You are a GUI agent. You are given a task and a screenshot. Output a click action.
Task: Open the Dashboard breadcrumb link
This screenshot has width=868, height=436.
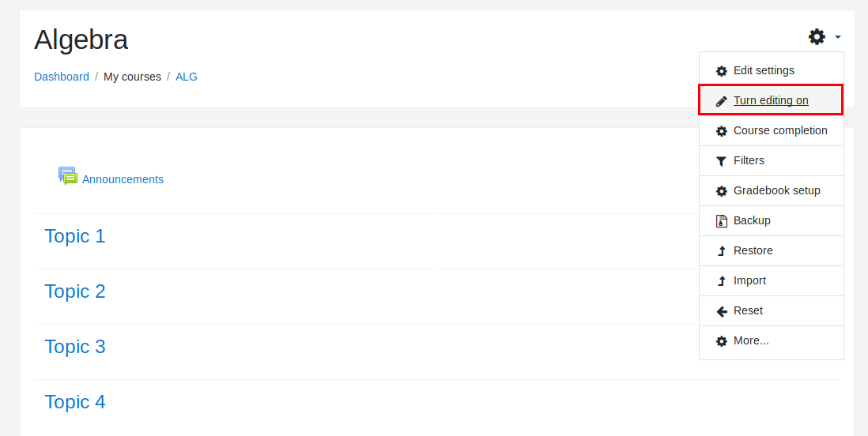point(62,77)
